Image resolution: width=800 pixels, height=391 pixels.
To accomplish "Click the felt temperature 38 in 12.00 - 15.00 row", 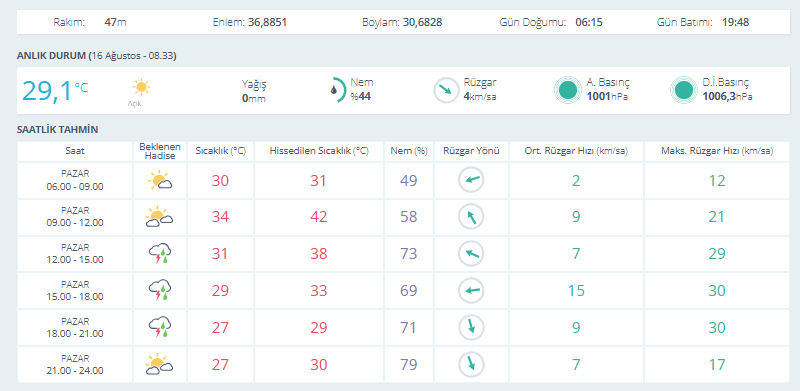I will pos(319,254).
